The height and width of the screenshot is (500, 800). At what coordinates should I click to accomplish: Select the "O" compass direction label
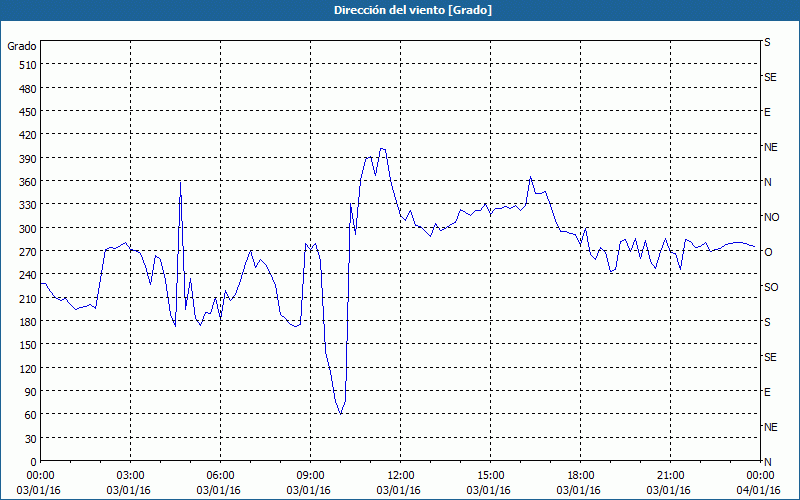768,252
